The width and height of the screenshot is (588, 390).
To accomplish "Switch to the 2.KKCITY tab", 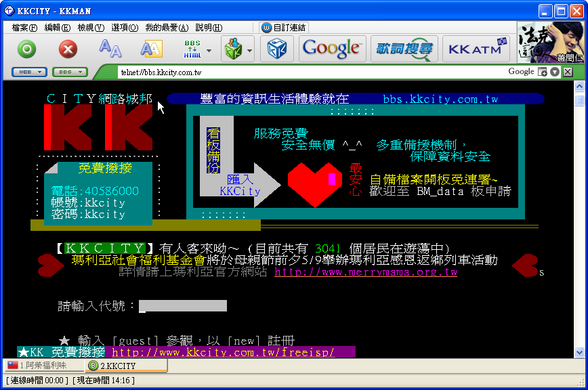I will pyautogui.click(x=127, y=365).
